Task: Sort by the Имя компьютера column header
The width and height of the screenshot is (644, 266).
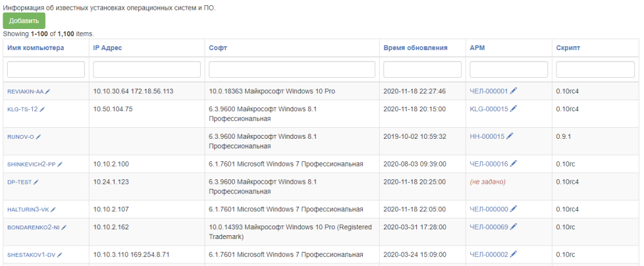Action: pos(36,48)
